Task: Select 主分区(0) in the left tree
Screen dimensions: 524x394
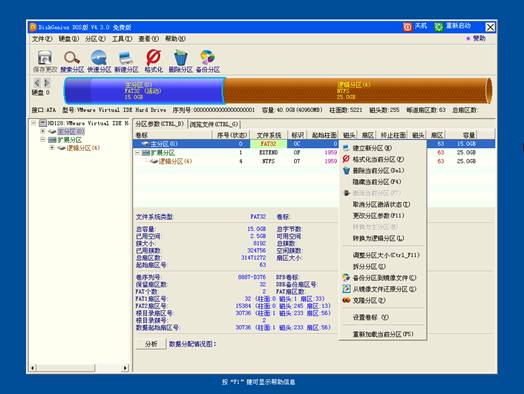Action: pyautogui.click(x=71, y=131)
